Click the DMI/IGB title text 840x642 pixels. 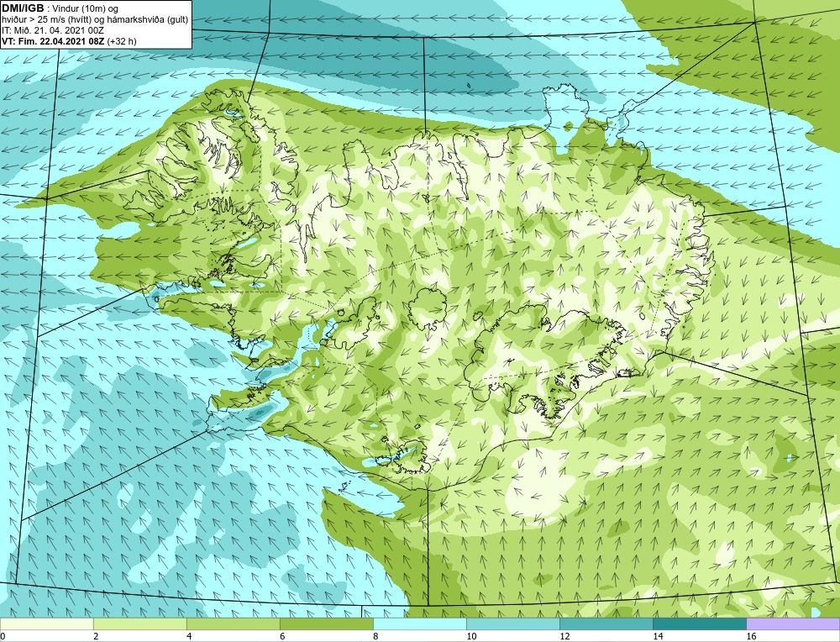(x=23, y=8)
